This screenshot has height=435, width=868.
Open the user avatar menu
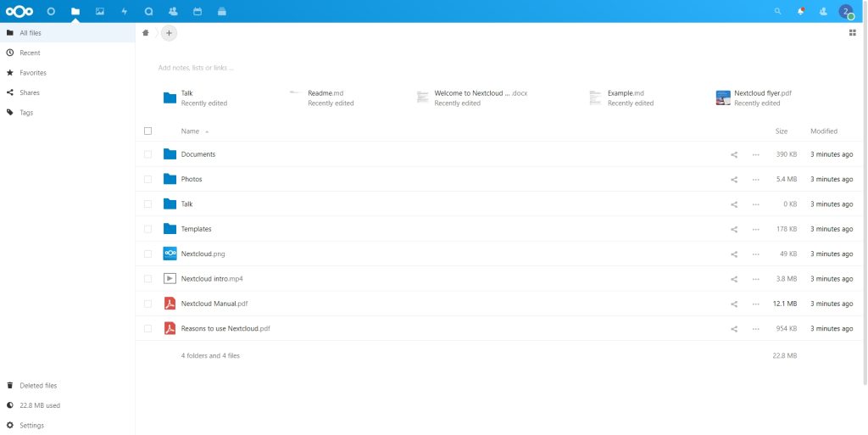tap(846, 11)
